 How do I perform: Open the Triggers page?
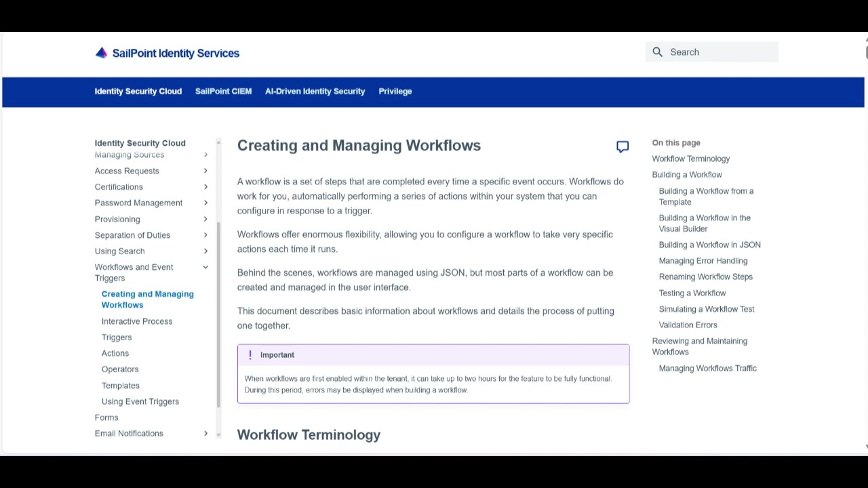(x=117, y=337)
